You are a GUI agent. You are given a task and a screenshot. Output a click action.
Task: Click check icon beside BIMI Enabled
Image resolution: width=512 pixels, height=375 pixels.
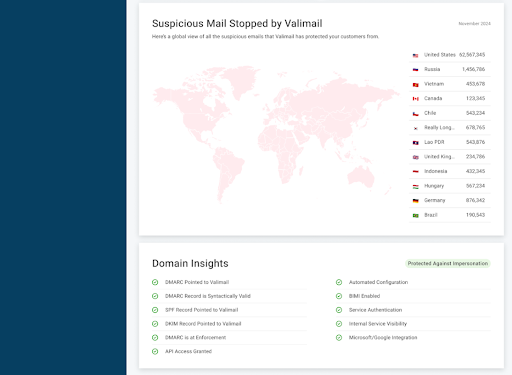click(339, 296)
